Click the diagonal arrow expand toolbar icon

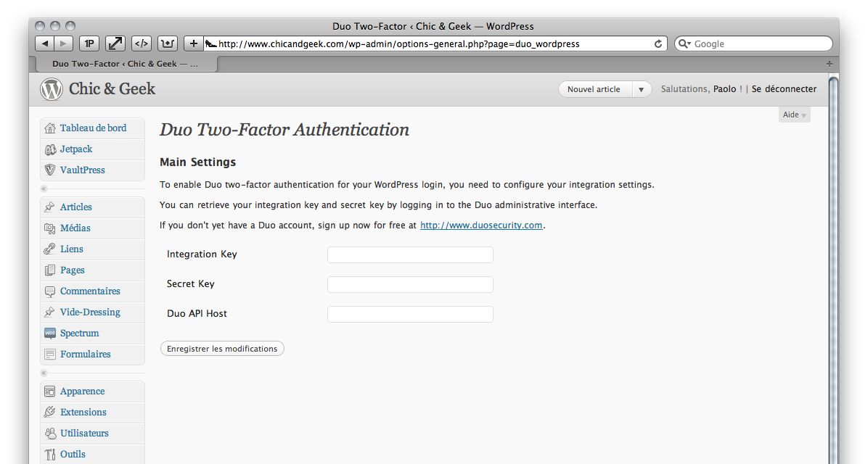(115, 43)
